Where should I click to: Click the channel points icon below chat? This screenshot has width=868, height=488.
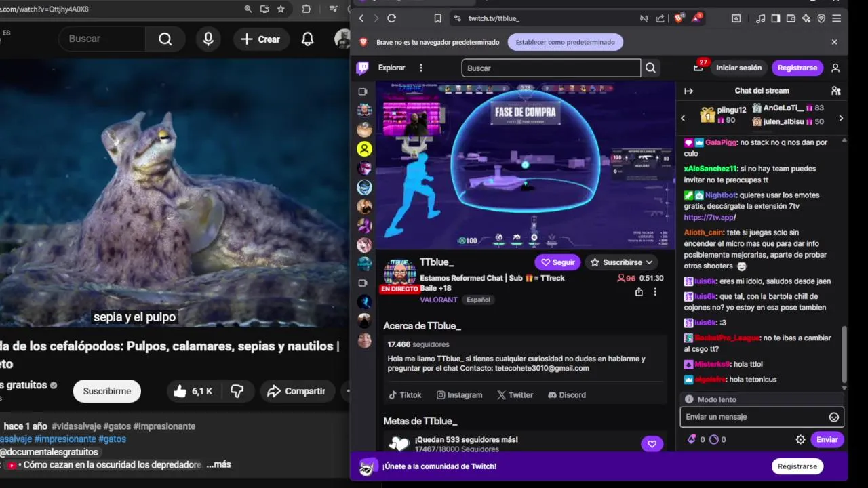(713, 439)
